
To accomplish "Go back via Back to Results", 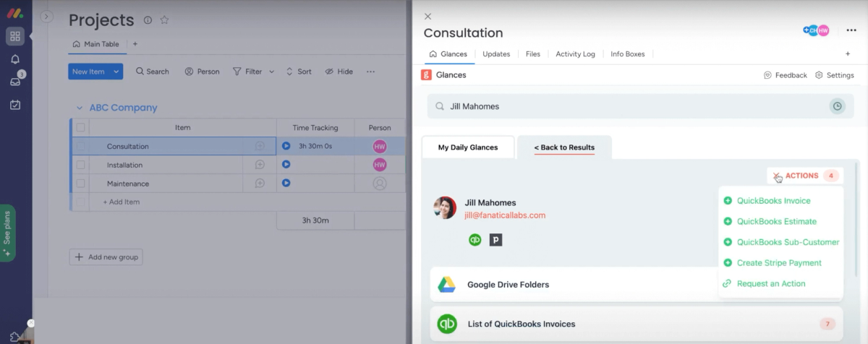I will point(564,147).
